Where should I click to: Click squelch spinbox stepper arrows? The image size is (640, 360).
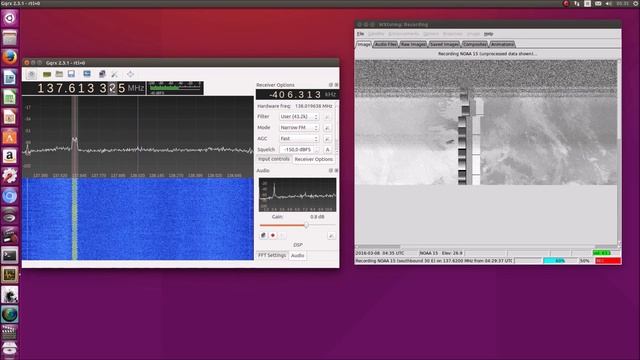tap(317, 150)
